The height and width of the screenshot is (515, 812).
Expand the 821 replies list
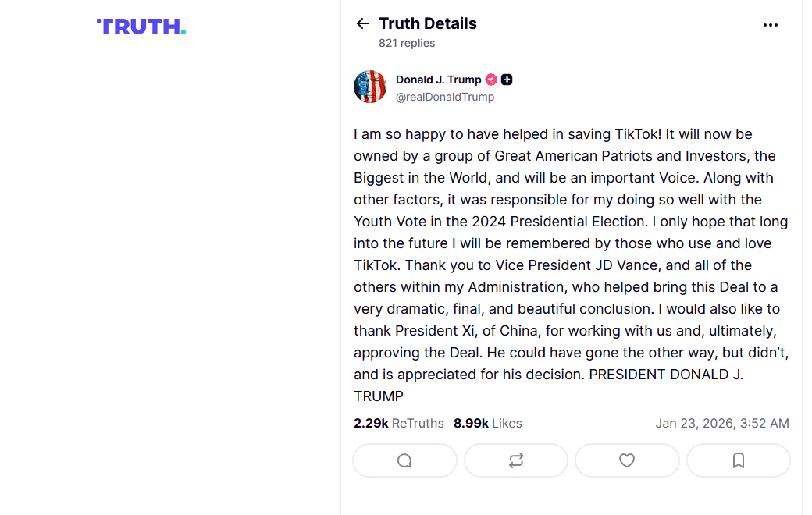click(x=407, y=43)
